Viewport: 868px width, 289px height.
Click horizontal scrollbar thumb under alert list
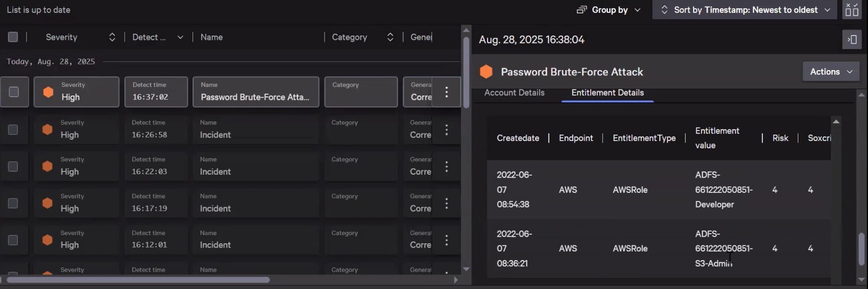click(138, 280)
